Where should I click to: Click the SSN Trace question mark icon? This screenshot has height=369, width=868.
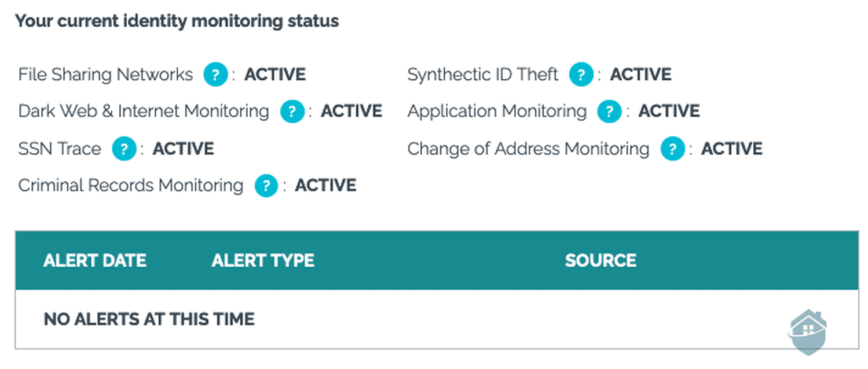(x=124, y=149)
